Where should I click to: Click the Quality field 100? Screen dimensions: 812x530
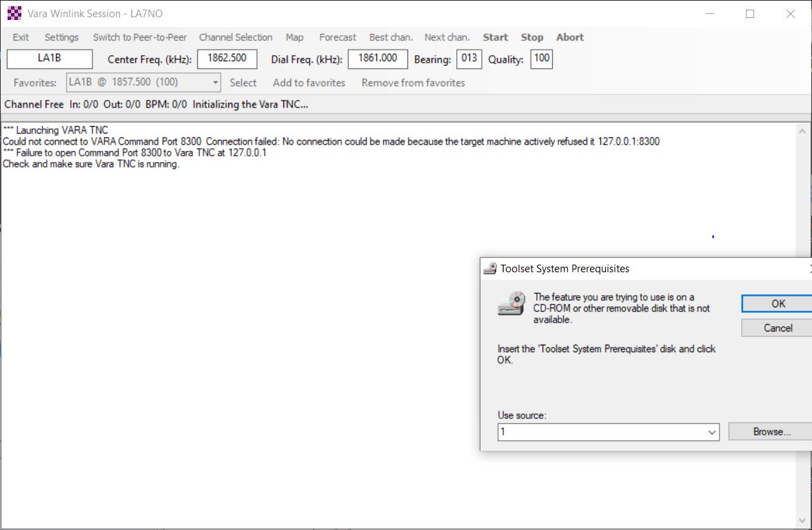click(x=542, y=59)
